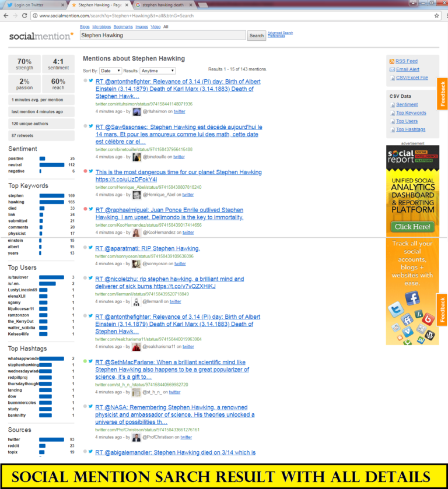Open the Advanced Search link

point(280,33)
